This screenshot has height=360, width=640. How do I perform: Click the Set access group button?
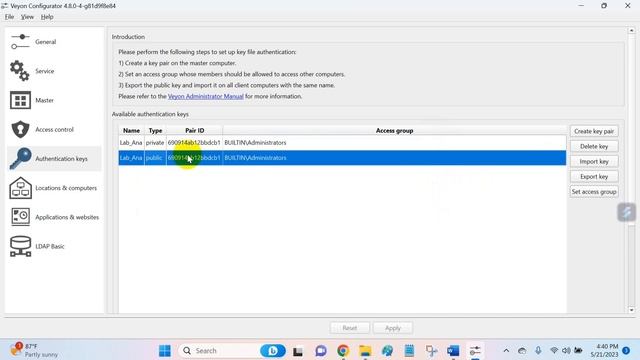point(594,191)
